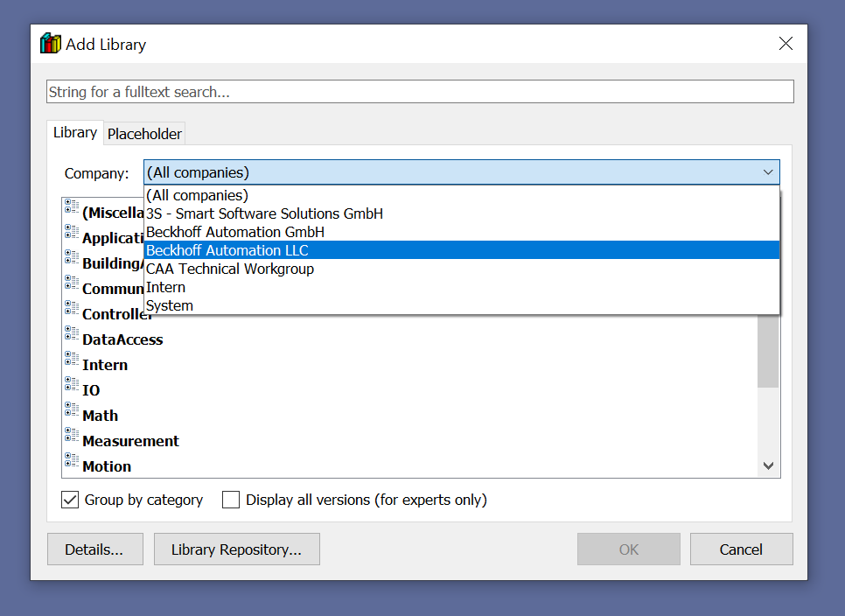This screenshot has height=616, width=845.
Task: Open the Details... dialog
Action: 94,549
